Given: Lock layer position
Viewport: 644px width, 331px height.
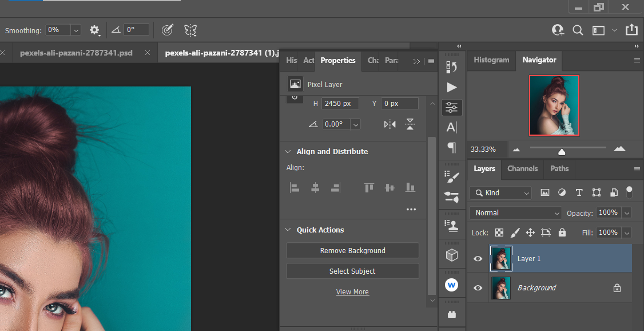Looking at the screenshot, I should point(530,233).
